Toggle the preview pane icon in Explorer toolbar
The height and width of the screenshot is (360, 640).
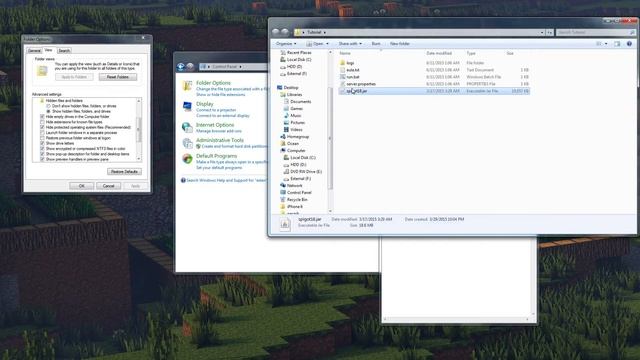[617, 44]
